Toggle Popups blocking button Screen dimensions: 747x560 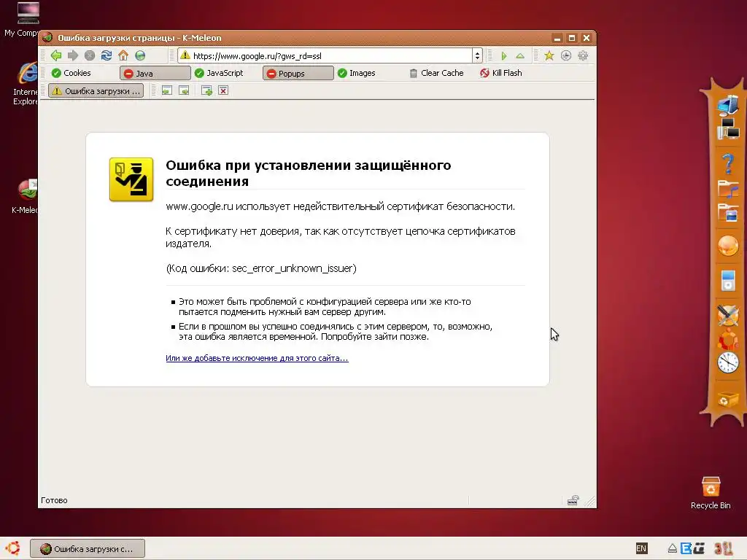pos(298,74)
